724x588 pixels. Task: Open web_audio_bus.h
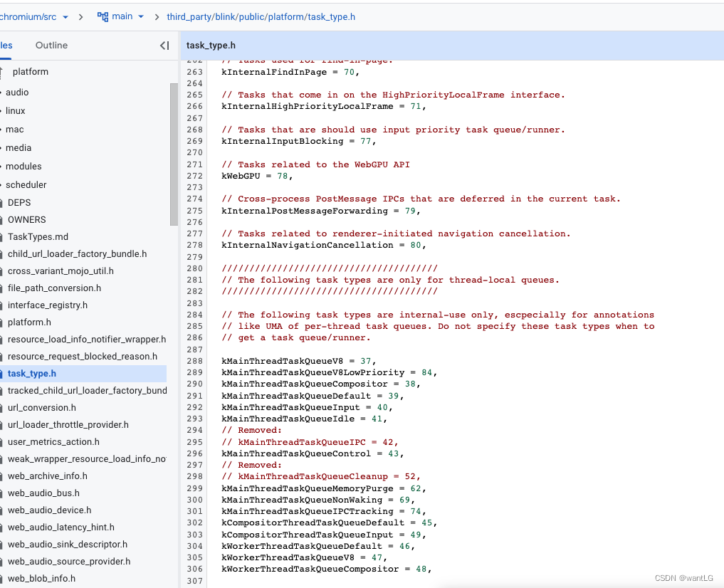43,493
